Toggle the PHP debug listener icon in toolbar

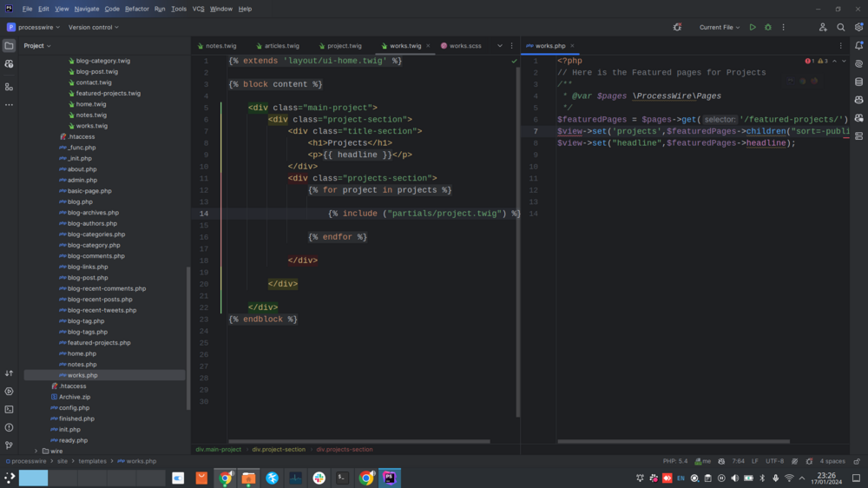[677, 27]
